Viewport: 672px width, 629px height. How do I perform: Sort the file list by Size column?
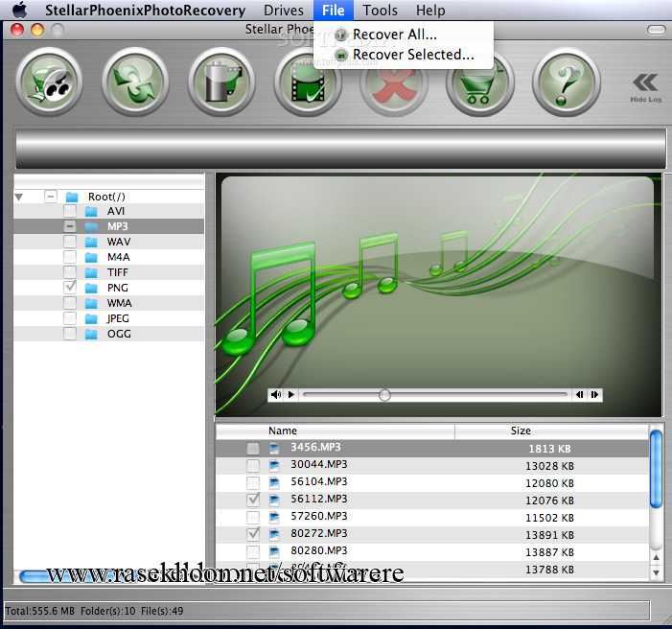(521, 431)
